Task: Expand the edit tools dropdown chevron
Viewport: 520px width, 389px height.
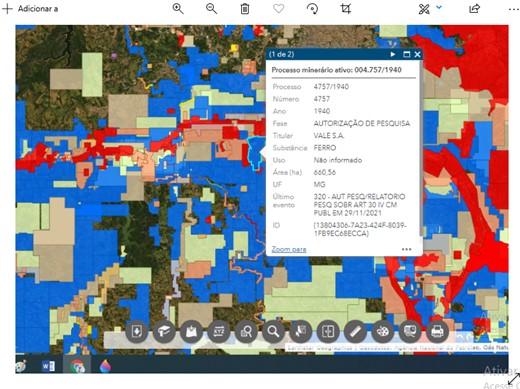Action: point(439,7)
